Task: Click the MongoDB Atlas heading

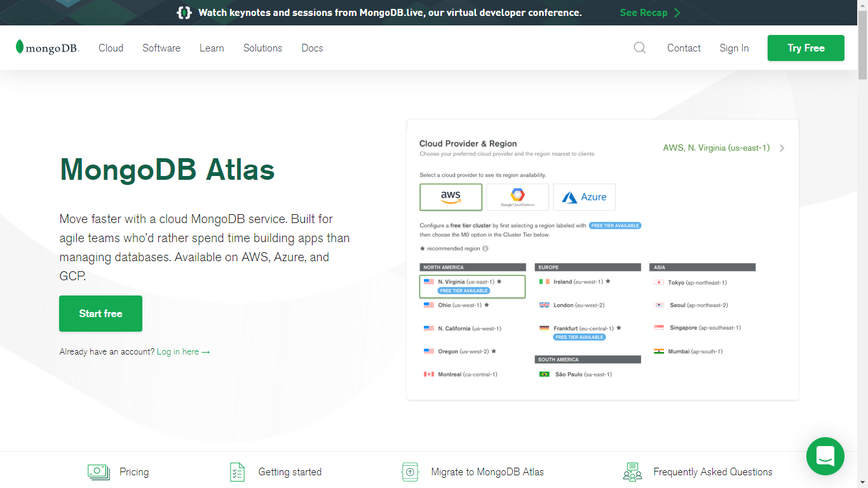Action: (167, 170)
